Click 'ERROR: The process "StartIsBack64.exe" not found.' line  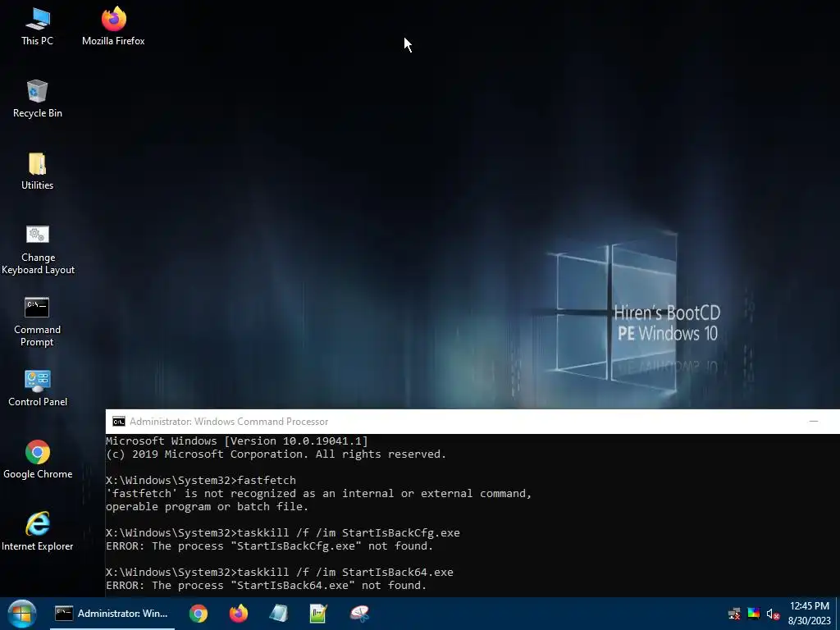click(267, 585)
